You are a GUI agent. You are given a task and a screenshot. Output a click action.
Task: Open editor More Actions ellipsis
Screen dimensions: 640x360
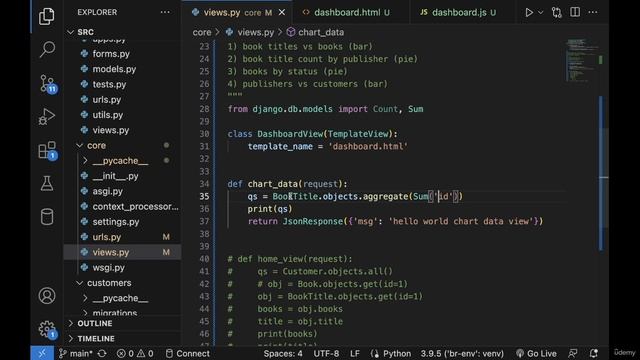click(x=593, y=12)
